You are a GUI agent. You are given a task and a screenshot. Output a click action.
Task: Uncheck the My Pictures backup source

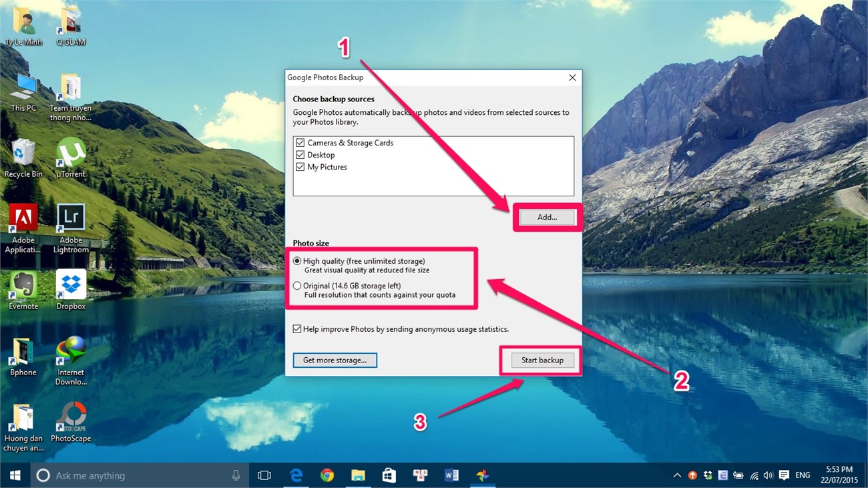(x=300, y=167)
